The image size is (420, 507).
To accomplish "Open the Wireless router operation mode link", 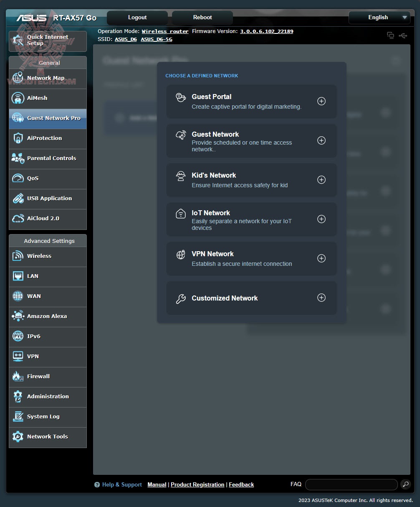I will point(165,31).
